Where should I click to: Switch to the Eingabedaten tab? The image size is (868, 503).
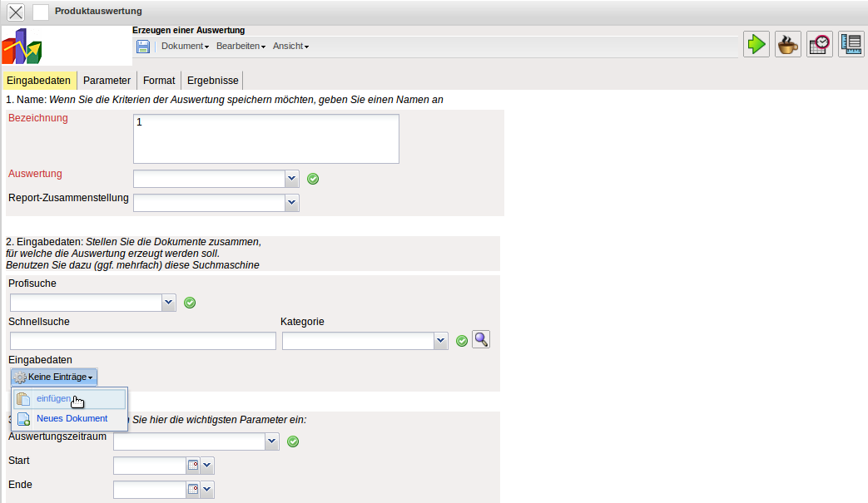point(39,80)
